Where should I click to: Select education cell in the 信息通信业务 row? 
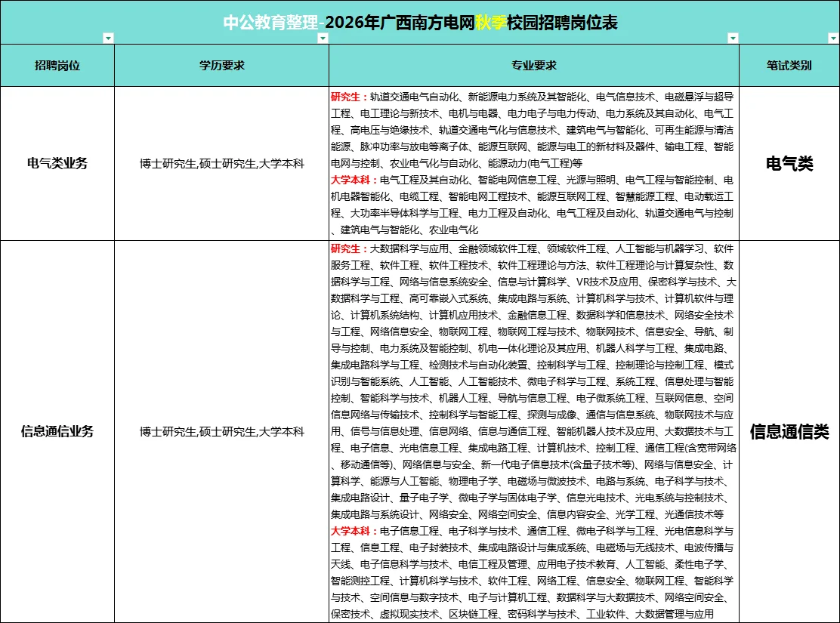222,432
